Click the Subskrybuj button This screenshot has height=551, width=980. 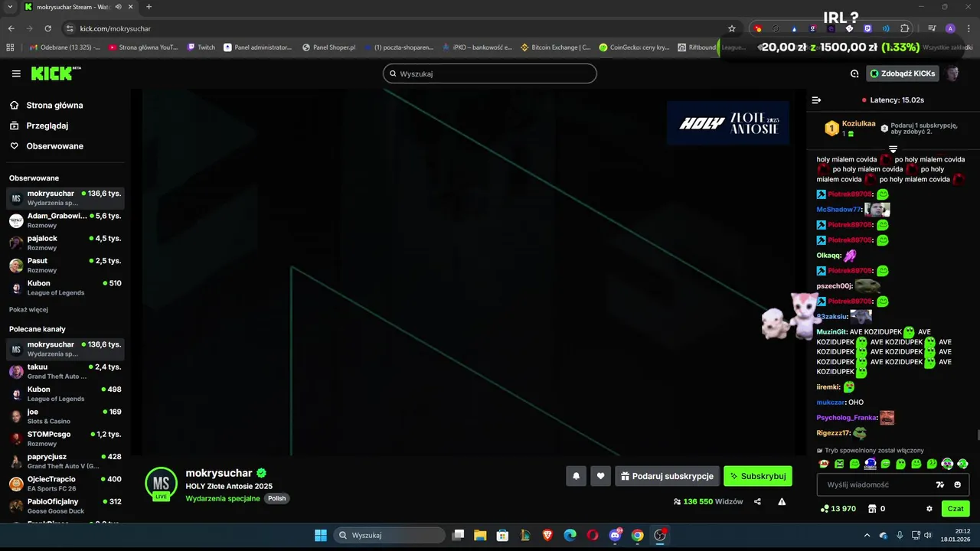pyautogui.click(x=758, y=476)
